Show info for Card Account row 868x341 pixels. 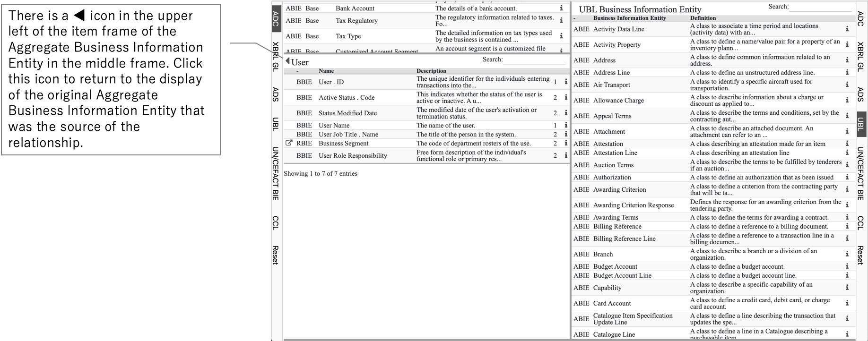[x=847, y=303]
